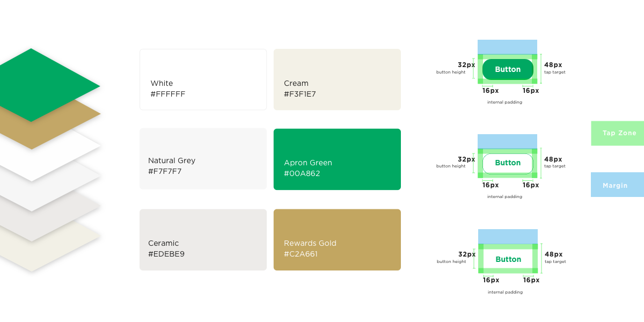Click blue margin area above square button
The height and width of the screenshot is (322, 644).
coord(508,237)
